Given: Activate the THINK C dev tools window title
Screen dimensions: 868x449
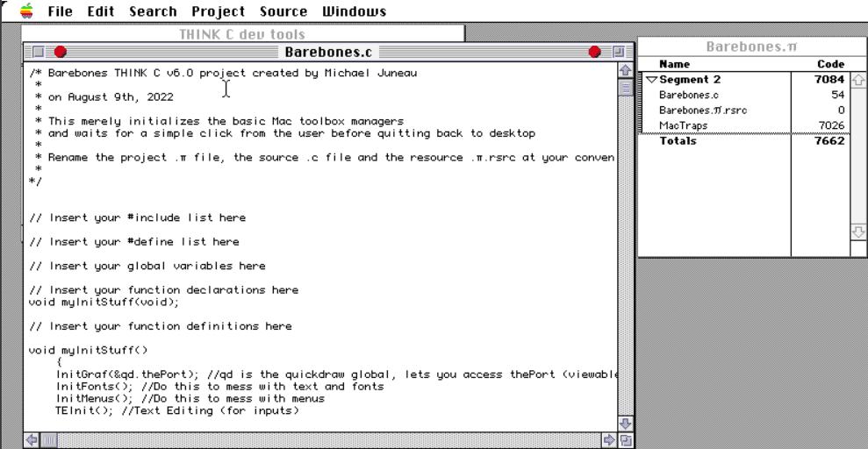Looking at the screenshot, I should (242, 34).
